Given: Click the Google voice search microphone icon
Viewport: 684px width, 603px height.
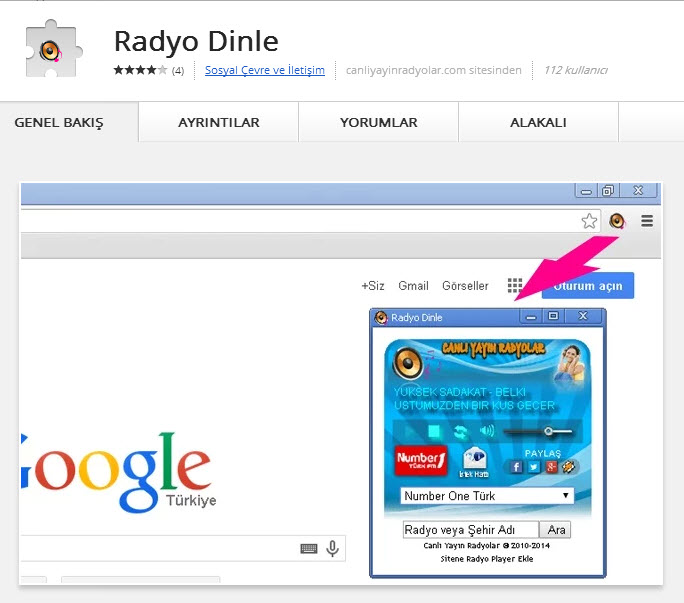Looking at the screenshot, I should (332, 548).
